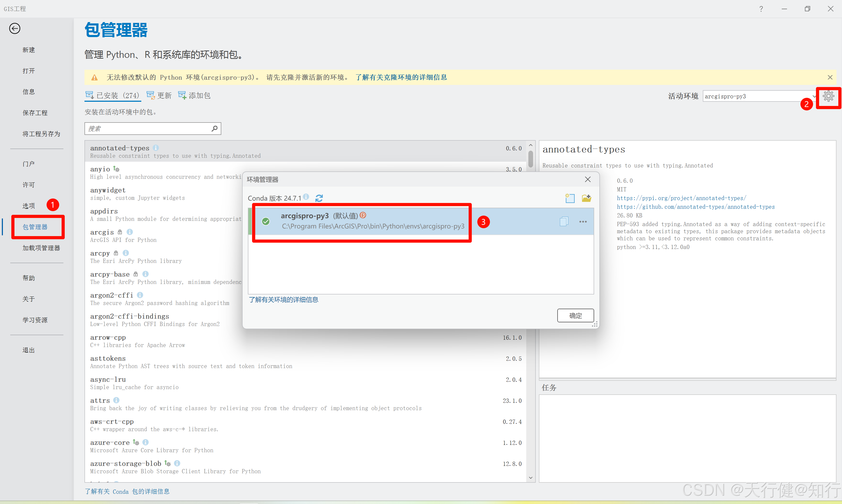Activate the arcgispro-py3 environment checkmark
Image resolution: width=842 pixels, height=504 pixels.
[x=266, y=221]
